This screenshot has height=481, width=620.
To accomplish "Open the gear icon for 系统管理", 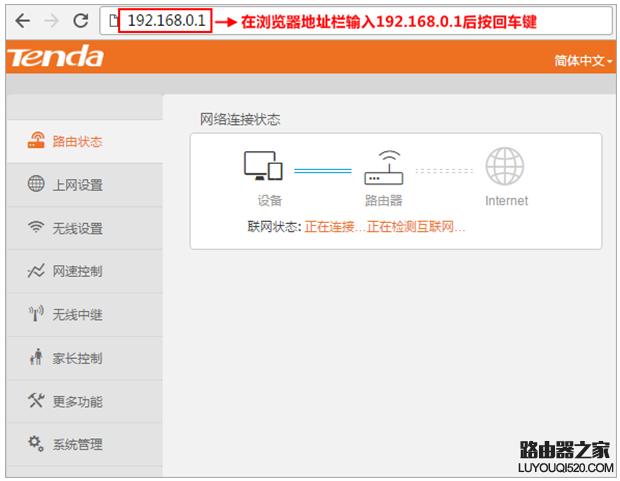I will tap(36, 443).
